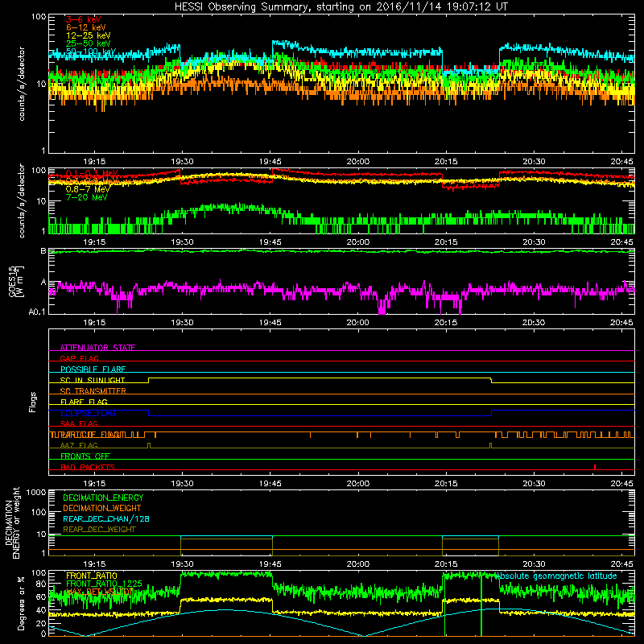Click the 1000 tick on the decimation axis
644x644 pixels.
point(36,493)
